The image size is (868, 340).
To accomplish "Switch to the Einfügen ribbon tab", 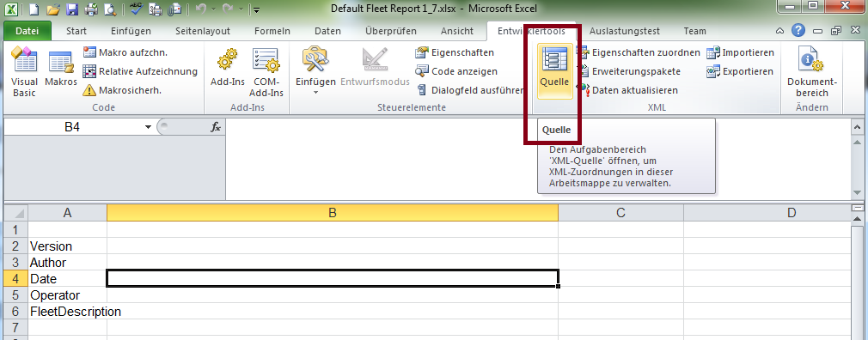I will point(131,31).
